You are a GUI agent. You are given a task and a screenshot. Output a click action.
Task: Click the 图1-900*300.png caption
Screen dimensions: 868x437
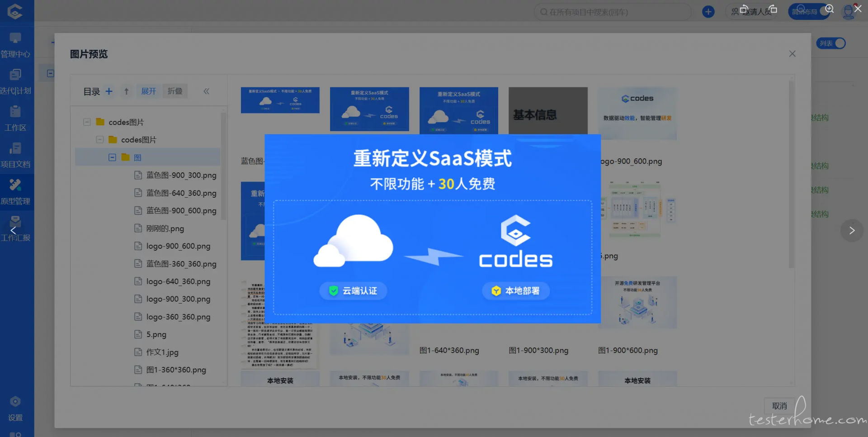tap(538, 351)
